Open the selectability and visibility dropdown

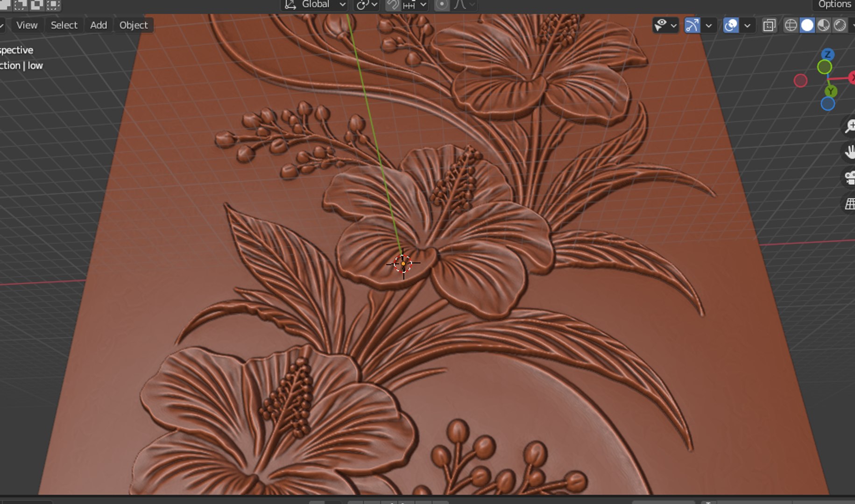[665, 25]
